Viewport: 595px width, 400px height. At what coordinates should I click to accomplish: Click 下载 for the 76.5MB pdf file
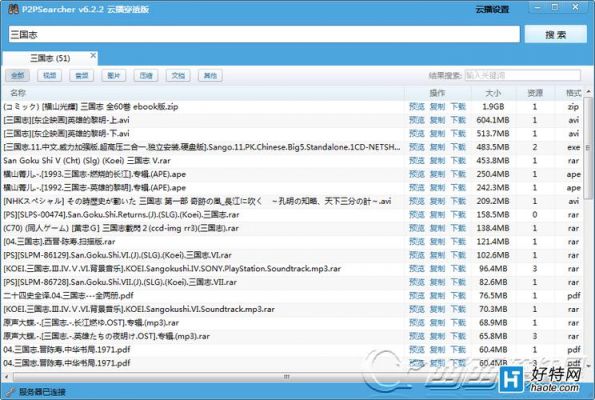pos(458,296)
